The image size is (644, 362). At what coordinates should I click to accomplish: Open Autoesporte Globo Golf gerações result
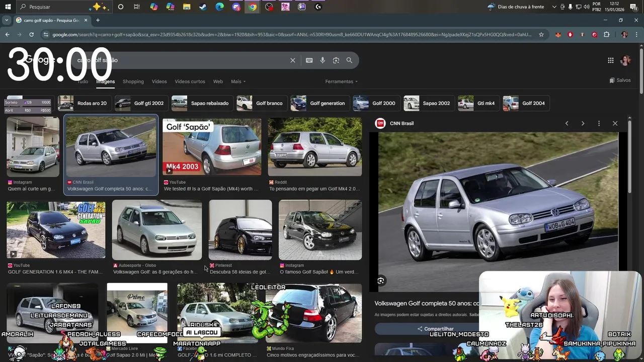click(157, 230)
